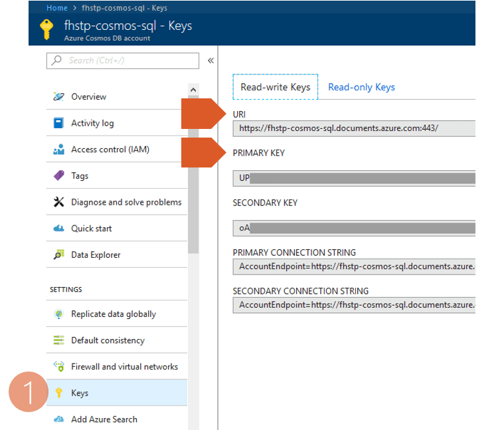Click the PRIMARY KEY field

[354, 178]
